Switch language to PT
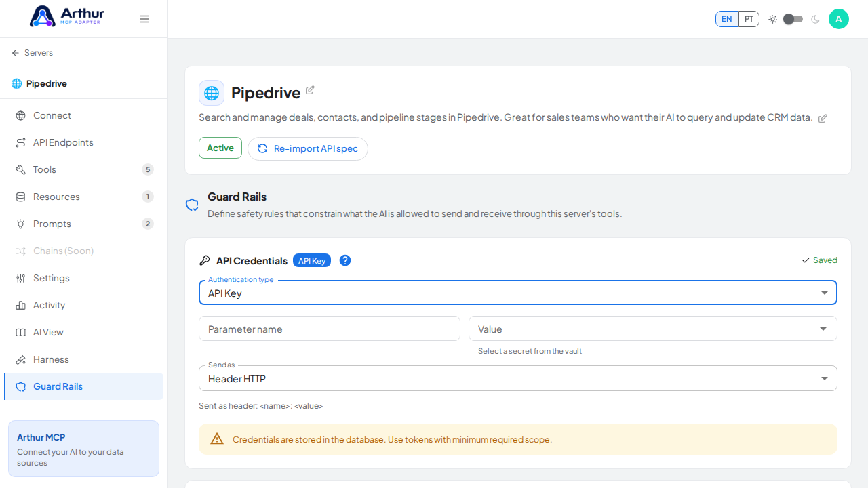 749,19
